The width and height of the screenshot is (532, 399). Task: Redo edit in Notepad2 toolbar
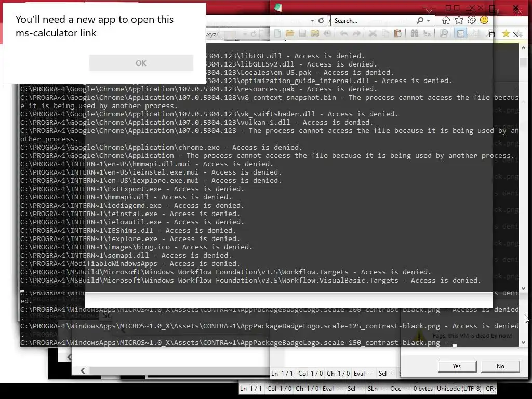356,34
